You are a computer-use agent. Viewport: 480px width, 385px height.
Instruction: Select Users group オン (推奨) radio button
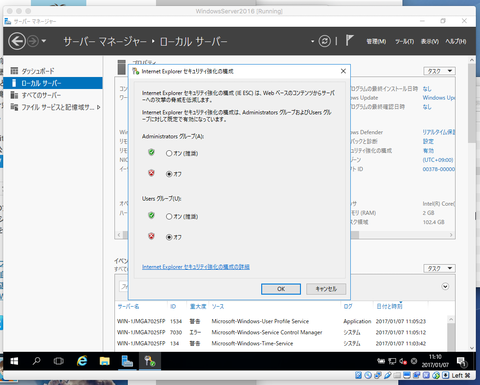pyautogui.click(x=169, y=217)
